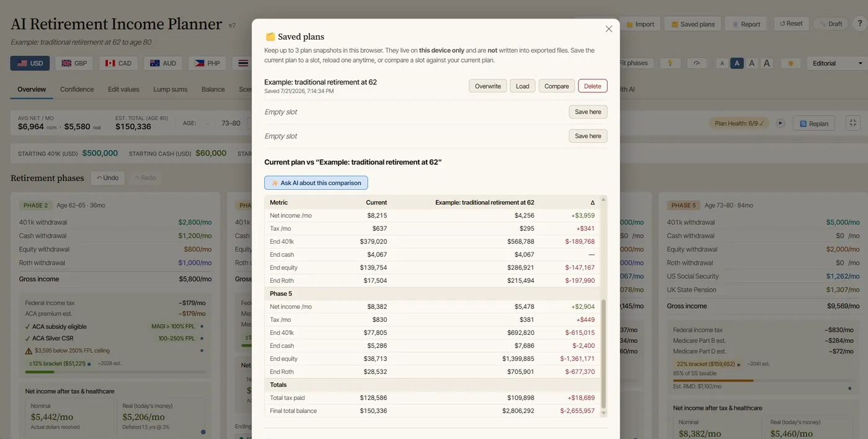Screen dimensions: 868x439
Task: Click the $1,200/mo cash withdrawal in Phase 2
Action: click(195, 236)
